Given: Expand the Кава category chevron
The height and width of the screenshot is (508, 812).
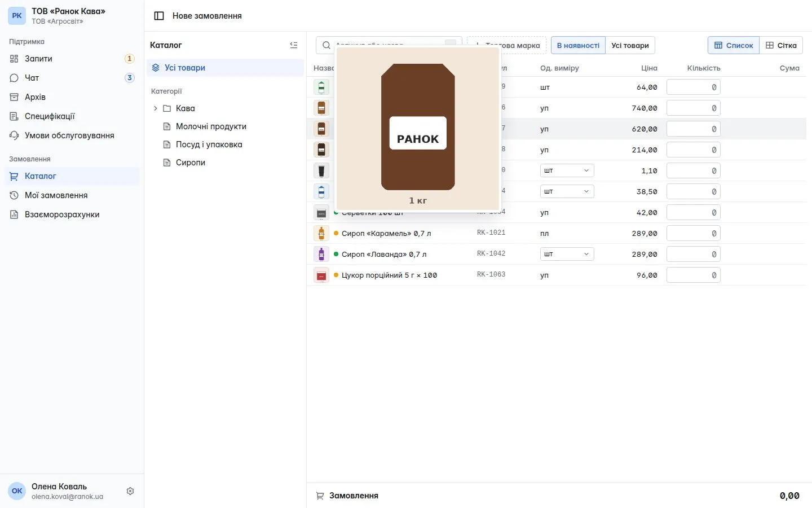Looking at the screenshot, I should pos(155,108).
